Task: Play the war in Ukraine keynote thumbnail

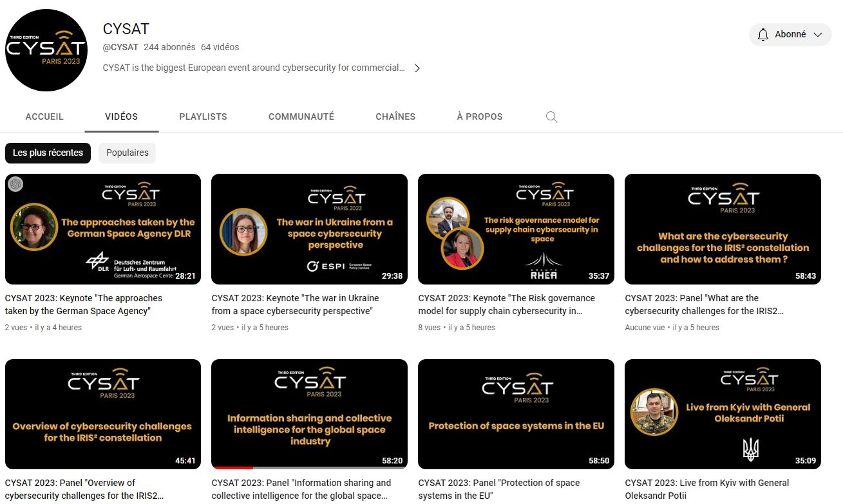Action: coord(309,229)
